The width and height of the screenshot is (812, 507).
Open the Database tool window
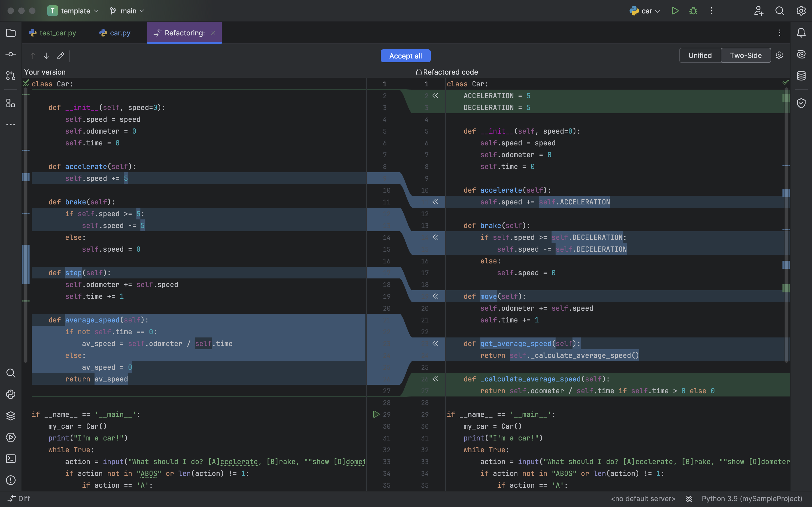(801, 76)
